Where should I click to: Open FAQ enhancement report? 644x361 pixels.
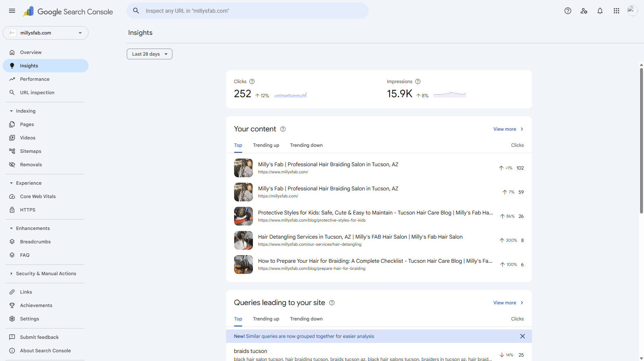[x=46, y=255]
